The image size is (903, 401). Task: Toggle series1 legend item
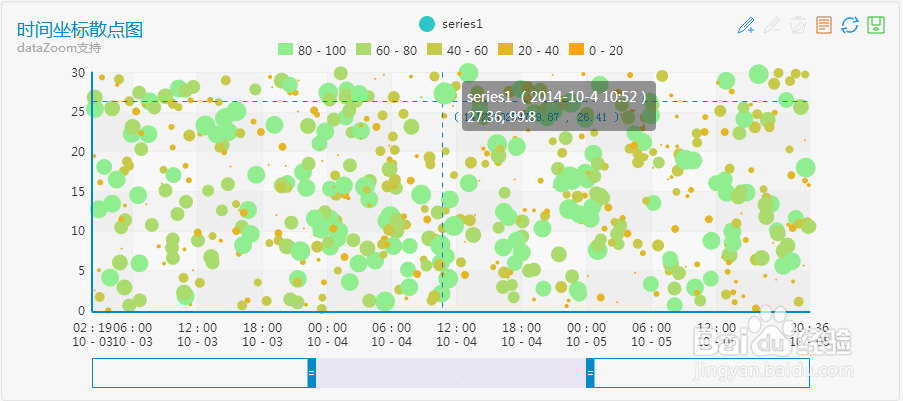(x=450, y=24)
